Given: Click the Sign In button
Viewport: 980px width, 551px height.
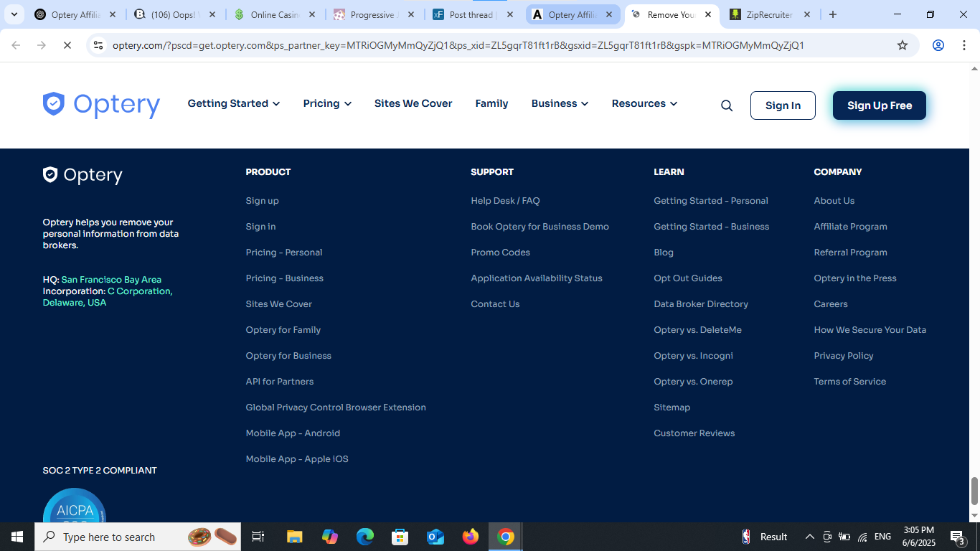Looking at the screenshot, I should 783,105.
